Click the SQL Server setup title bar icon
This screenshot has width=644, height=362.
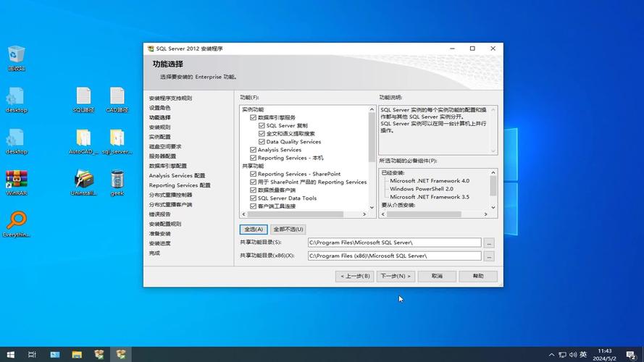click(151, 49)
